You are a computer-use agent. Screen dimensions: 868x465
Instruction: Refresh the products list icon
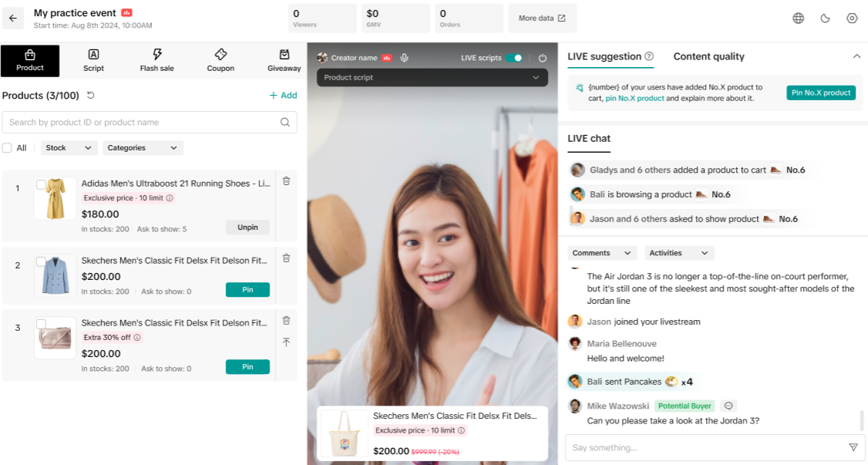tap(90, 96)
